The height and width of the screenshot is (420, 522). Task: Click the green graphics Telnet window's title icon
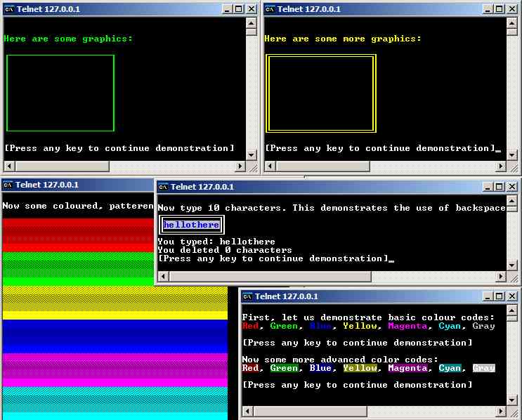coord(9,9)
